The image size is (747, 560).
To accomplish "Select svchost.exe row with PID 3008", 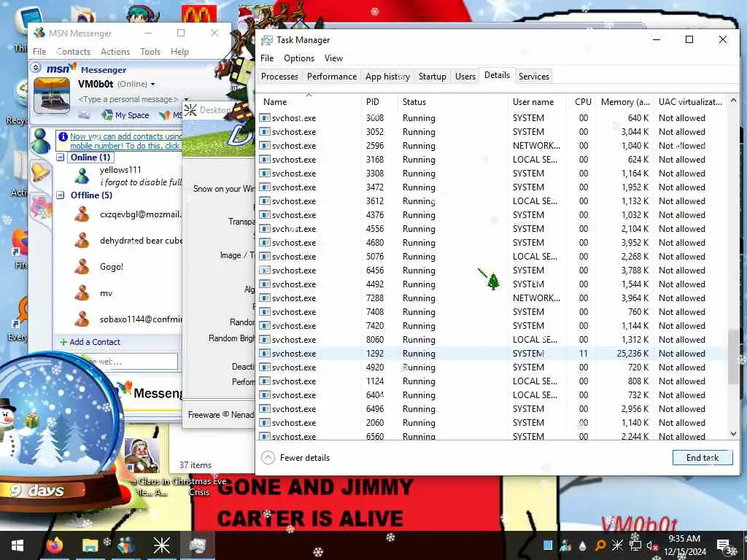I will (492, 117).
